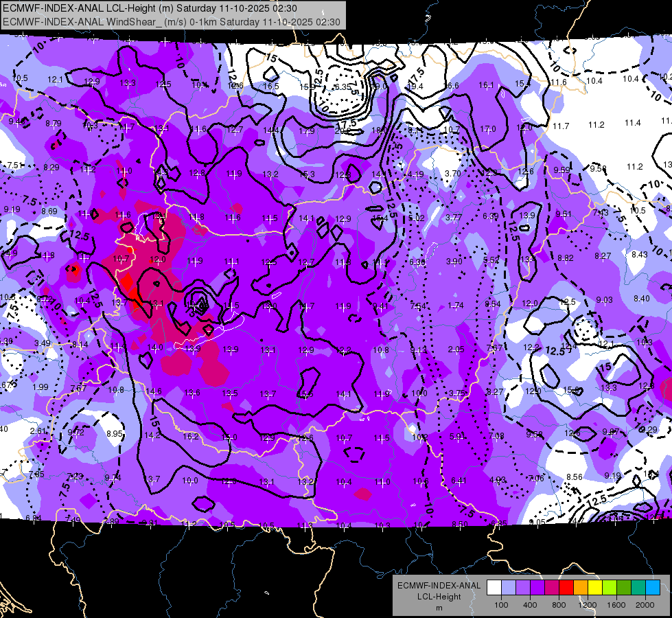Click the wind shear value '5.91'

pyautogui.click(x=457, y=437)
